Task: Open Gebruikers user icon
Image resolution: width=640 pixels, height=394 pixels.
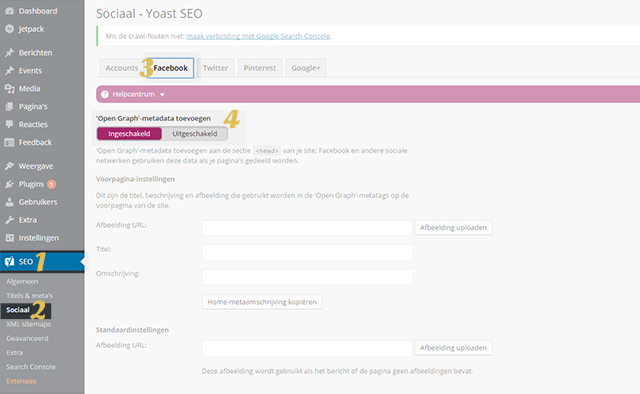Action: [9, 202]
